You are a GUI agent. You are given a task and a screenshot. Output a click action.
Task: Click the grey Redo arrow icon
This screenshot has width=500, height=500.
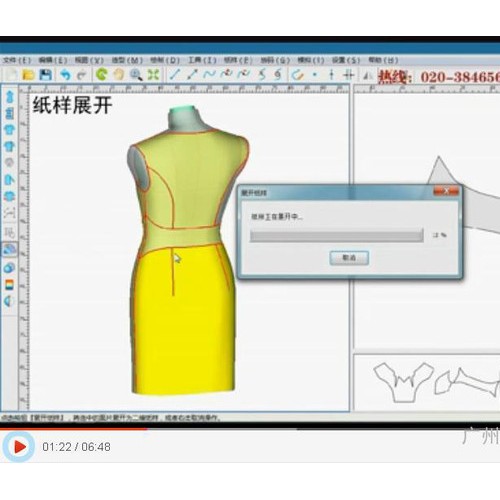click(82, 75)
